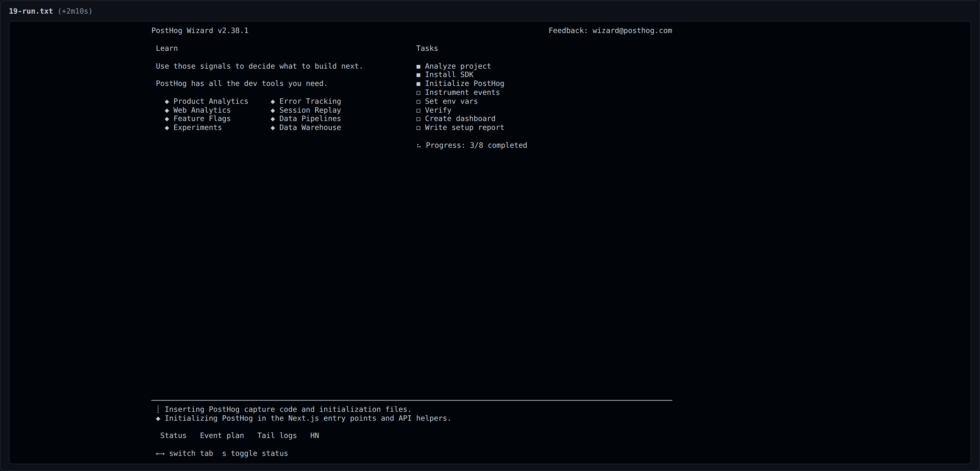Open the Event plan tab
The width and height of the screenshot is (980, 471).
coord(222,436)
